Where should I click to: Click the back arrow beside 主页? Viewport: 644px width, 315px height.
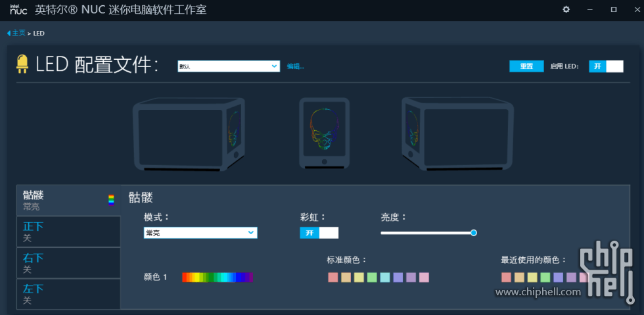click(x=9, y=33)
